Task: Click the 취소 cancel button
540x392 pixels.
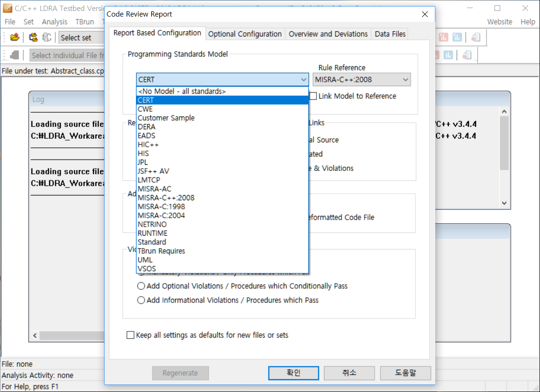Action: [349, 373]
